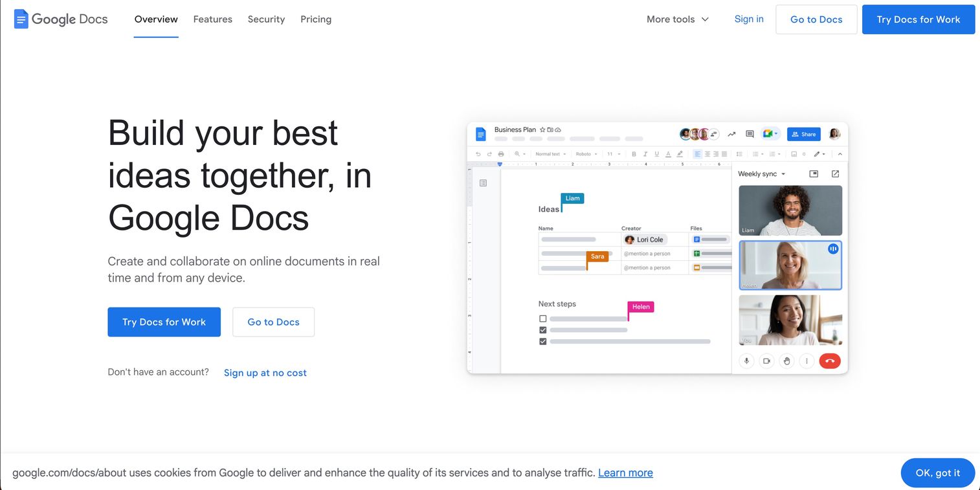
Task: Select left text alignment
Action: click(698, 154)
